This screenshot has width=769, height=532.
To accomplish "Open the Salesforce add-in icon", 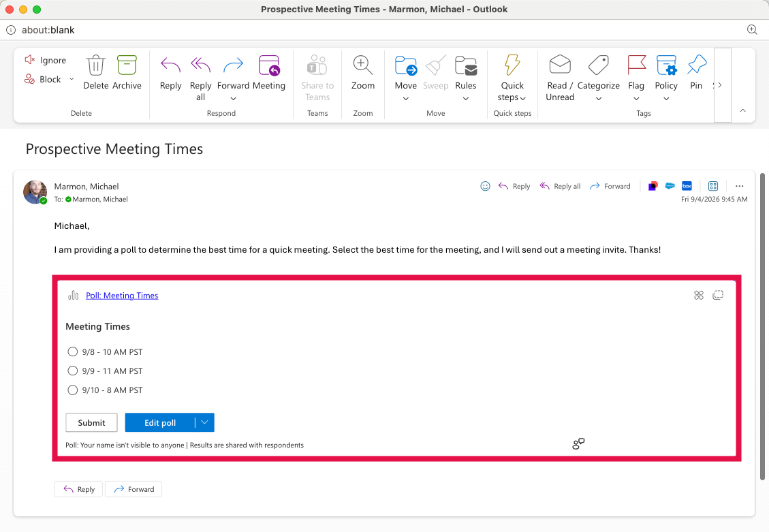I will pyautogui.click(x=670, y=186).
